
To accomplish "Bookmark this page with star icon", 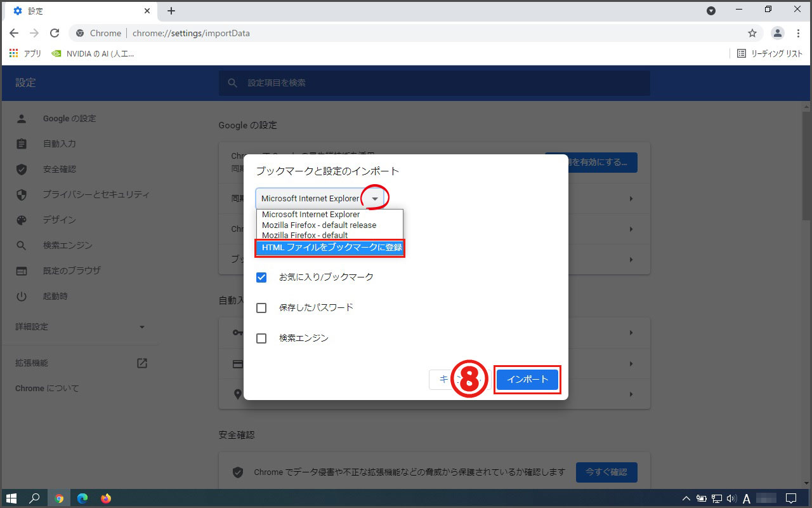I will coord(752,33).
